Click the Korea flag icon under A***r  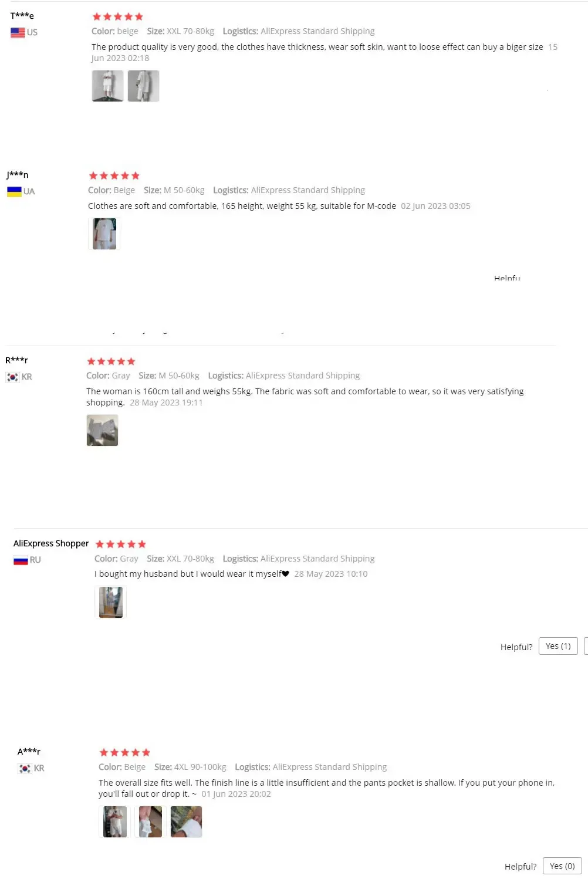pos(25,768)
